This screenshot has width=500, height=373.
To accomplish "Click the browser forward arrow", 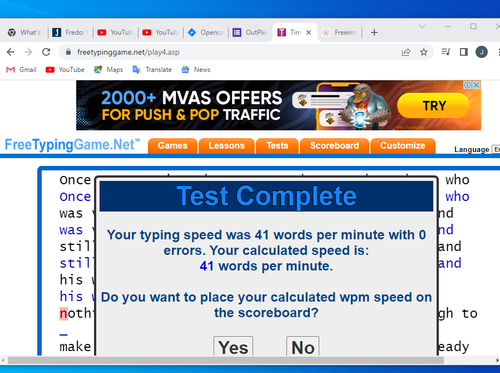I will (28, 52).
